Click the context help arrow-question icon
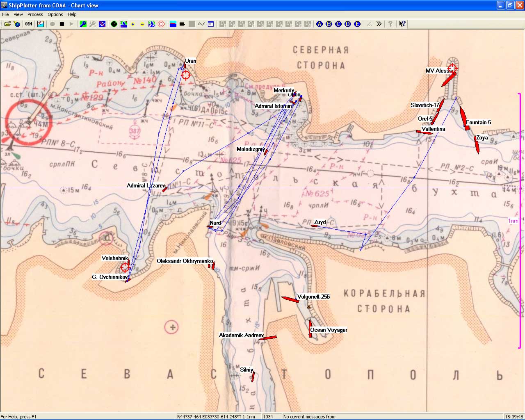The width and height of the screenshot is (525, 420). [402, 24]
